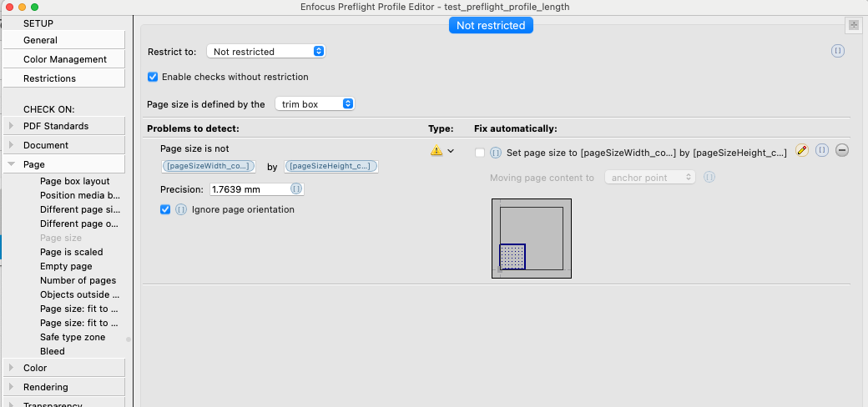
Task: Select Number of pages check
Action: [78, 280]
